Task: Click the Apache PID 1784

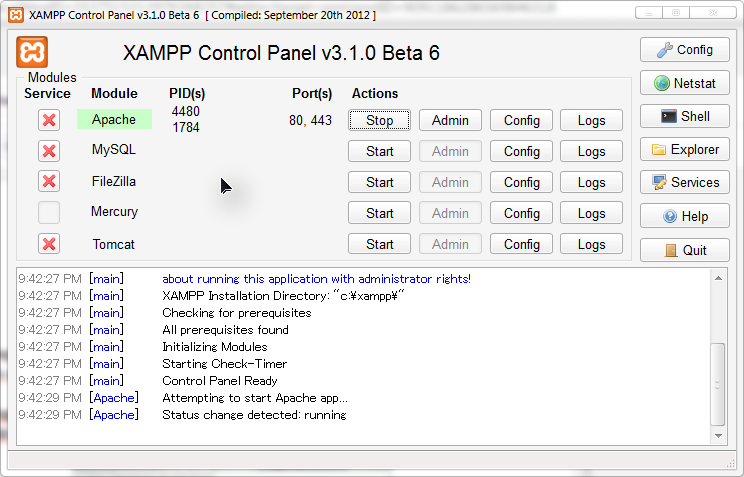Action: click(186, 127)
